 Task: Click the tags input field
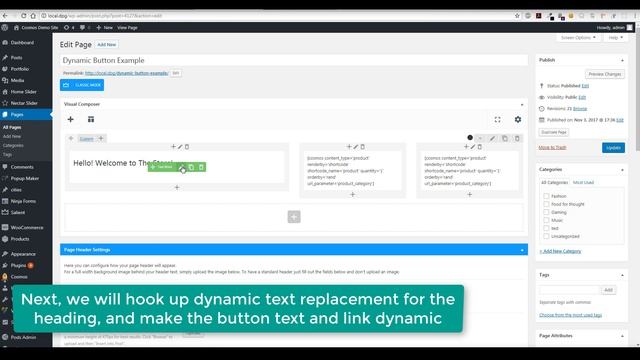pos(569,290)
